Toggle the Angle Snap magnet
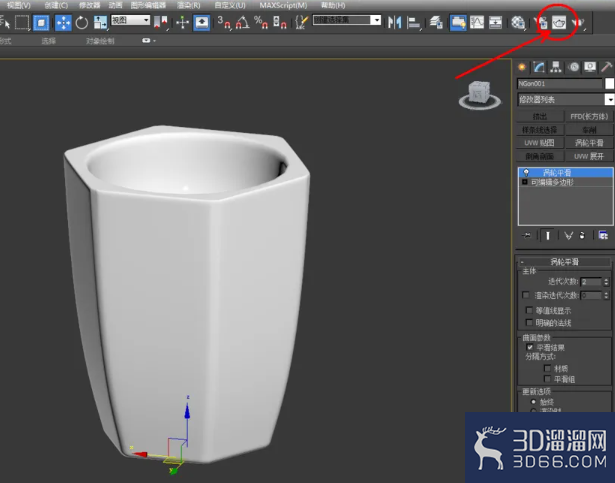The width and height of the screenshot is (615, 483). (242, 22)
